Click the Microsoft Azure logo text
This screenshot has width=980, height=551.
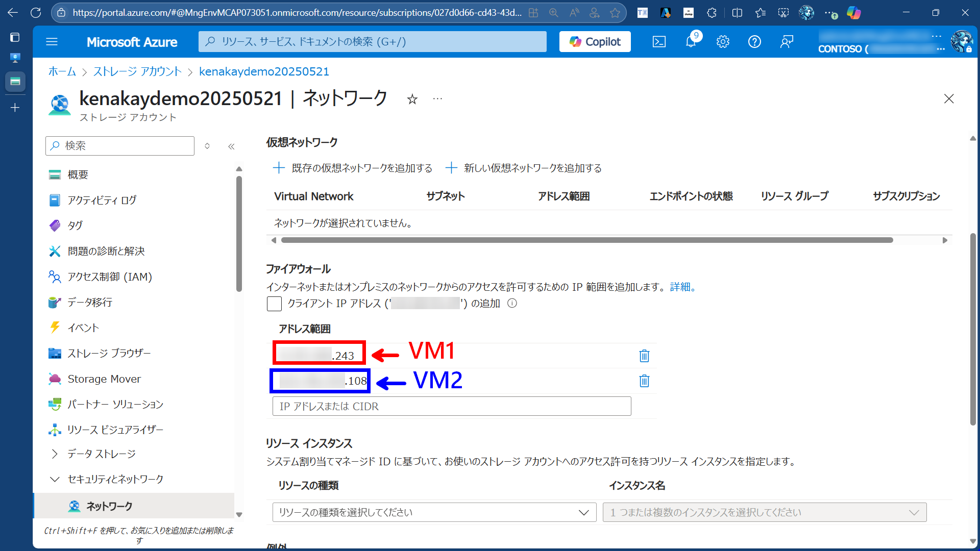pos(132,42)
